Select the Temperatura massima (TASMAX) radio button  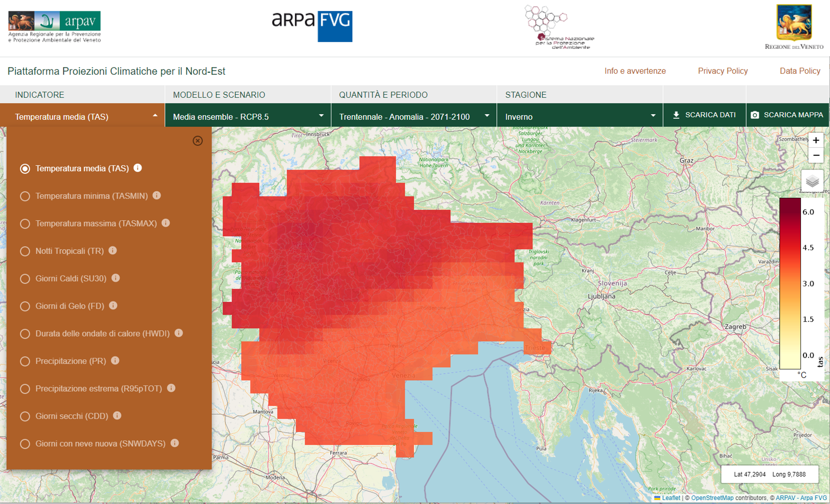[x=25, y=224]
